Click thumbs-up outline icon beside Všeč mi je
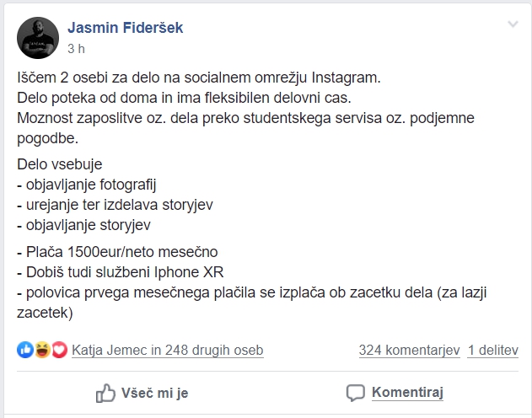The image size is (532, 418). pos(105,393)
